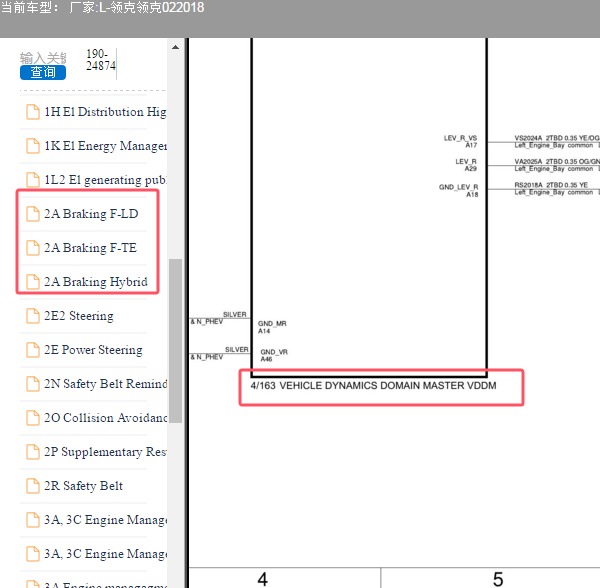600x588 pixels.
Task: Open the 1K El Energy Management entry
Action: [105, 146]
